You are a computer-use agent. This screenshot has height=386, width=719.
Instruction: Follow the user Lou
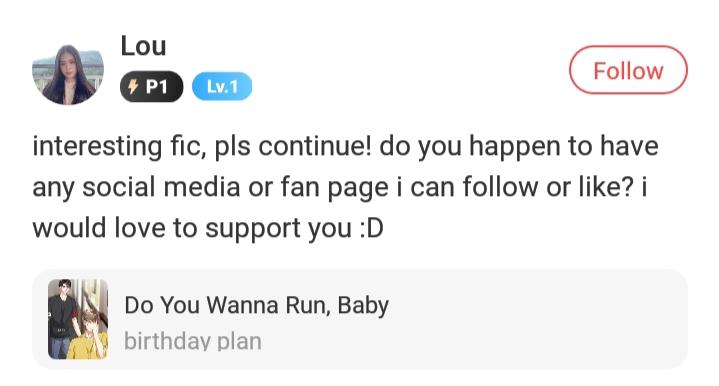[628, 70]
